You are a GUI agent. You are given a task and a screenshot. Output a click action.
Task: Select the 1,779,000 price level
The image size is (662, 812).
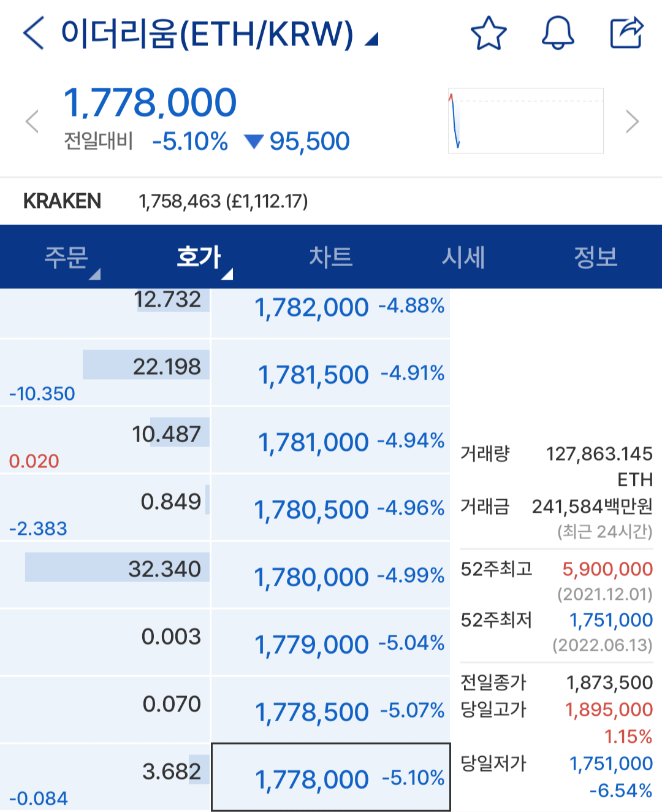click(x=331, y=644)
